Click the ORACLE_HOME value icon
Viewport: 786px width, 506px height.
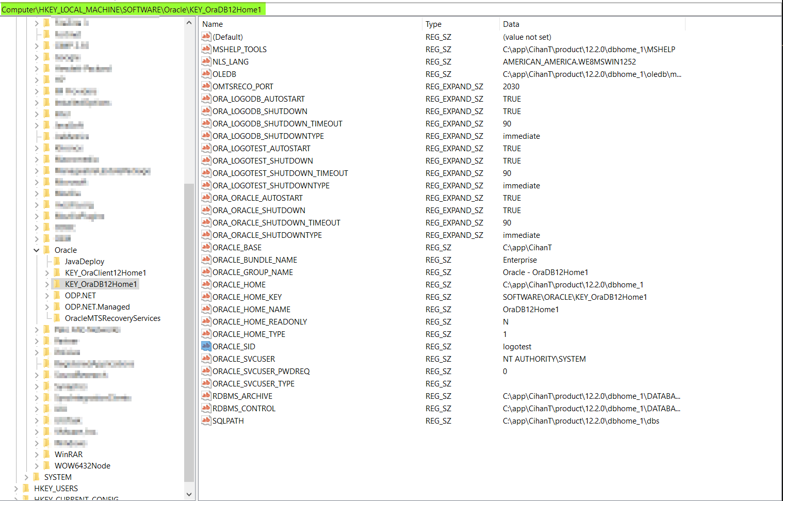(206, 284)
